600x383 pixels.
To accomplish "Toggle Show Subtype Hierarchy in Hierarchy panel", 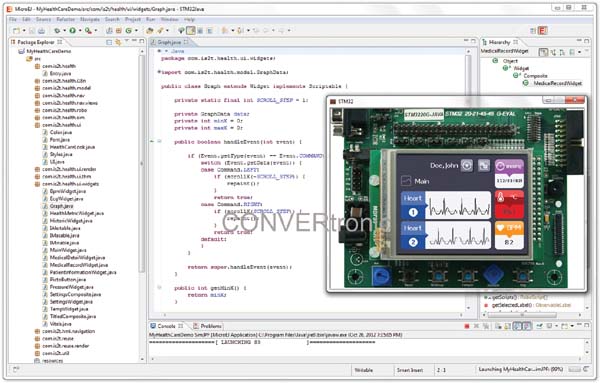I will click(562, 52).
